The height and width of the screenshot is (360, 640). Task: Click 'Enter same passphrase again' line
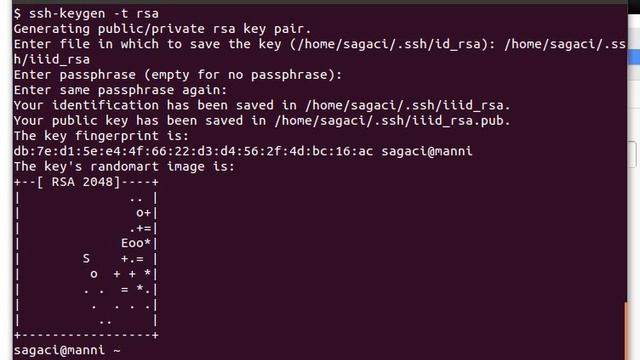pos(120,90)
